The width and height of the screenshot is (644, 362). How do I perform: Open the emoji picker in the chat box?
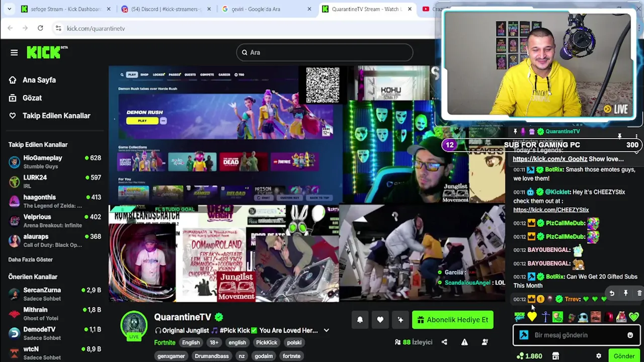coord(630,335)
